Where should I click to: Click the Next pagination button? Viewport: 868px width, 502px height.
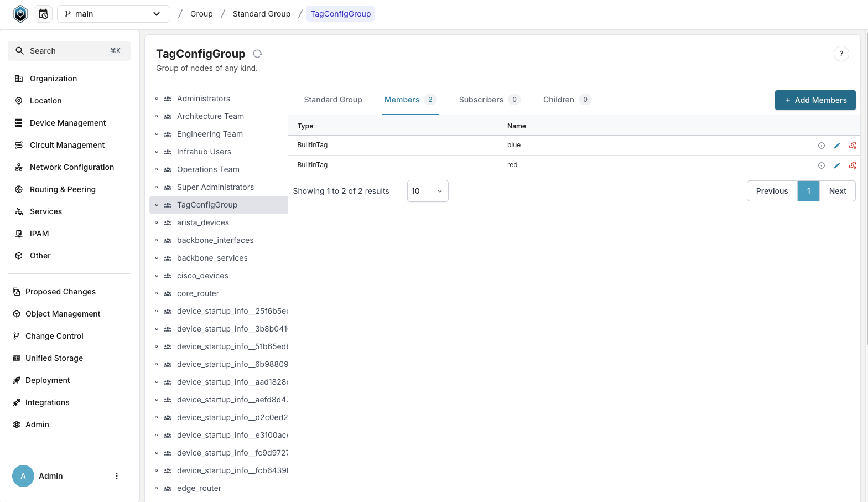(837, 191)
